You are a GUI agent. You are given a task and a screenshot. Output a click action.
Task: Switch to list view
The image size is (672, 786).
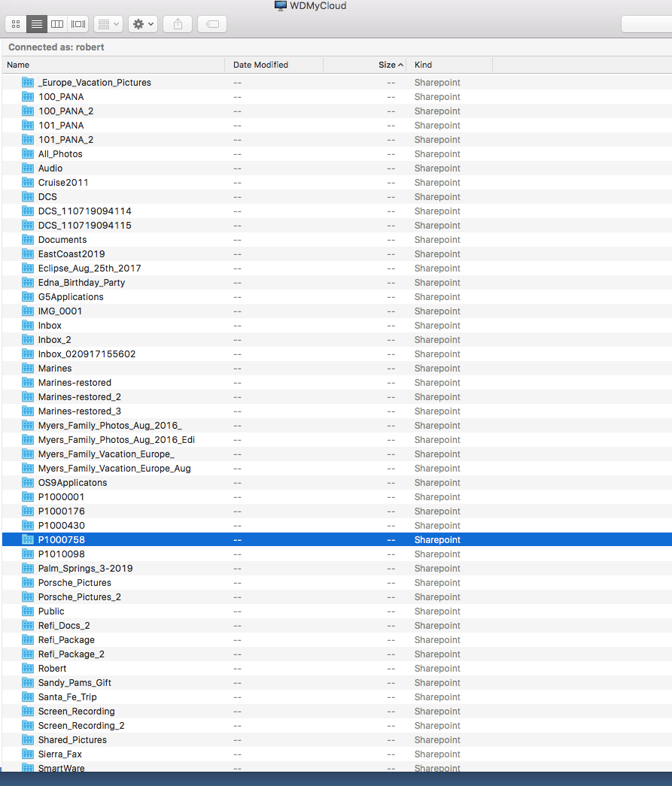(x=37, y=24)
